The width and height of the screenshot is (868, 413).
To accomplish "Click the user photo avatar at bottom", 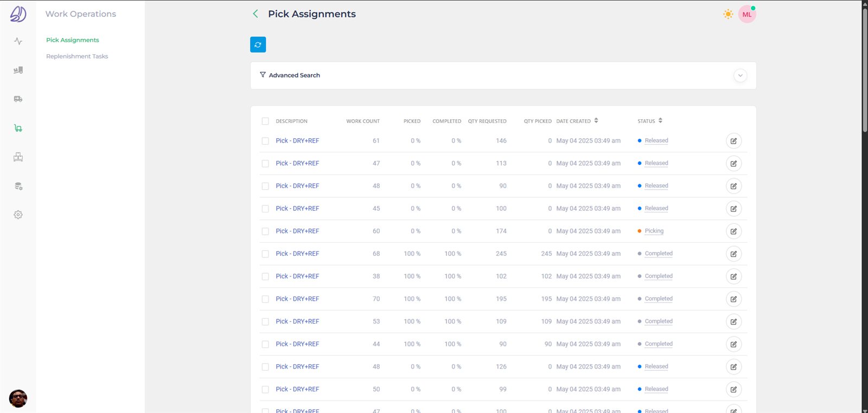I will tap(18, 398).
